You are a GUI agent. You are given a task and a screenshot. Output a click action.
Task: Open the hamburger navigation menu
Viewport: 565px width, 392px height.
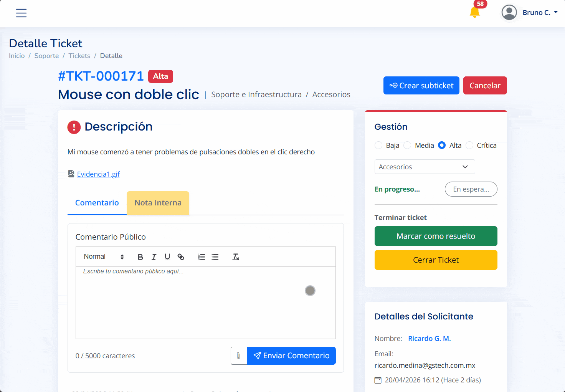(x=21, y=13)
